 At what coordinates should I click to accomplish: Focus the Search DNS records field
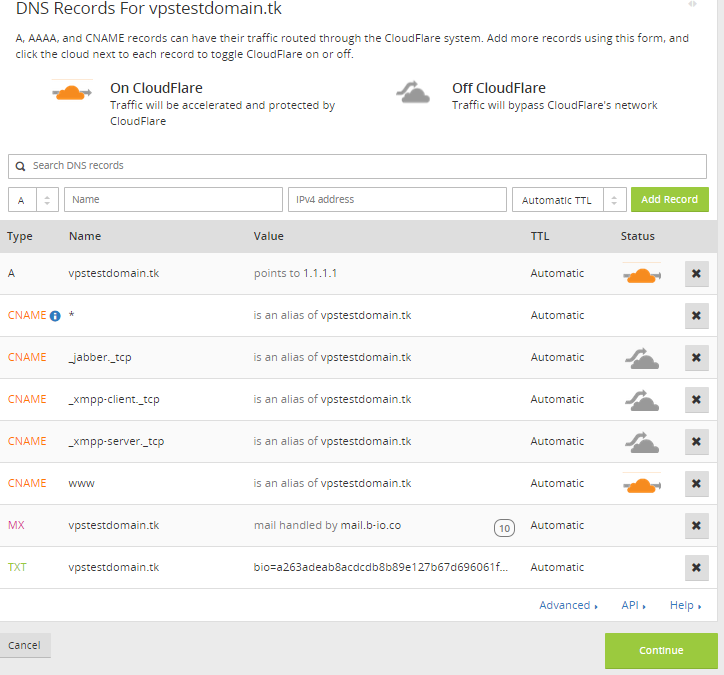pos(357,166)
